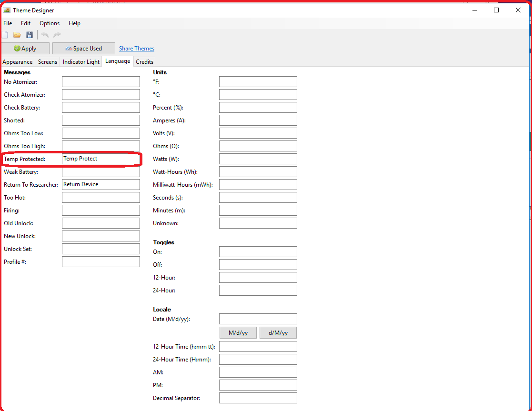The height and width of the screenshot is (411, 532).
Task: Click the Undo arrow icon
Action: click(x=45, y=35)
